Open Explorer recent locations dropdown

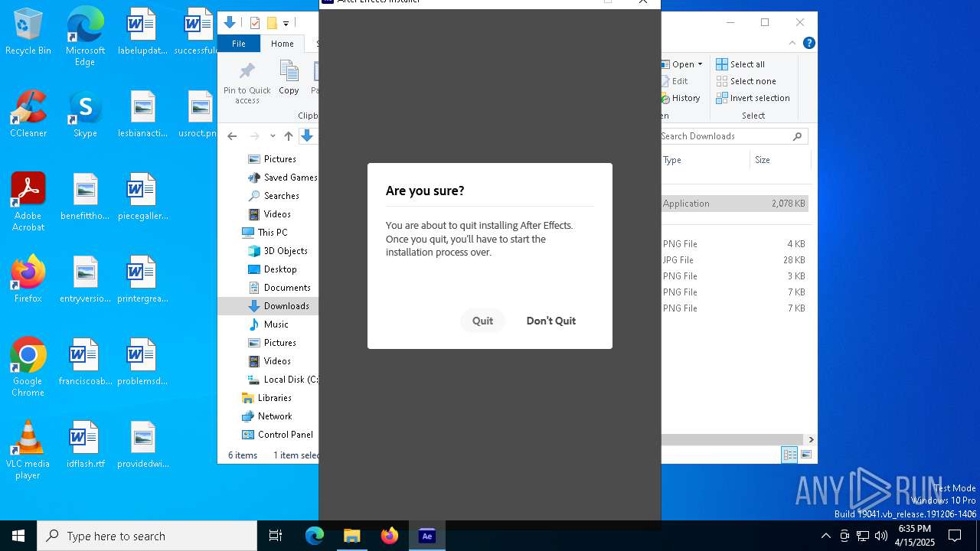click(273, 136)
